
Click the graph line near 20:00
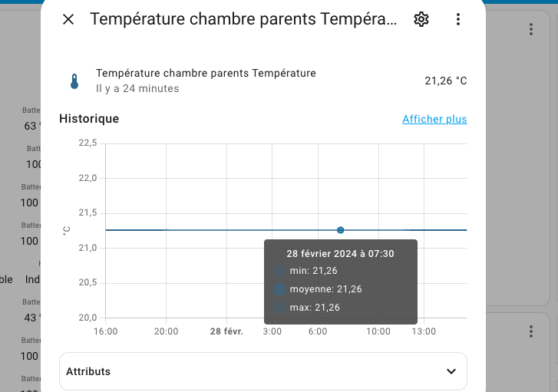tap(167, 230)
